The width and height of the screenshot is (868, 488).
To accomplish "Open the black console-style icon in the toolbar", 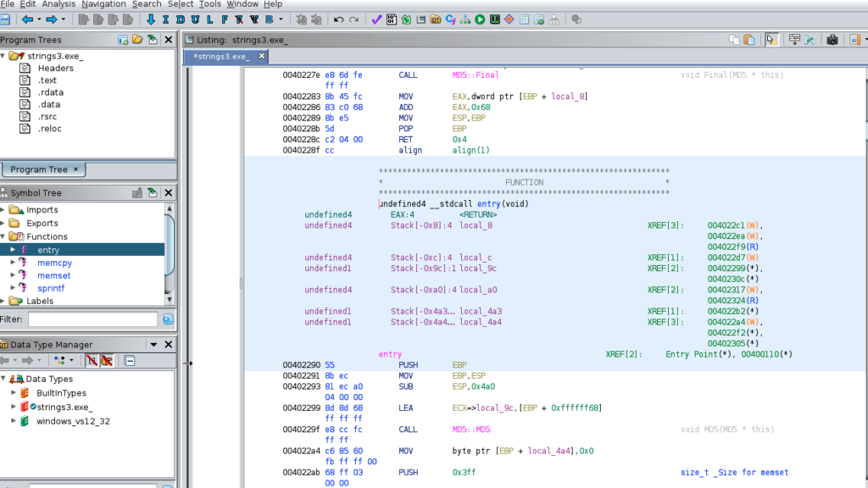I will coord(495,20).
